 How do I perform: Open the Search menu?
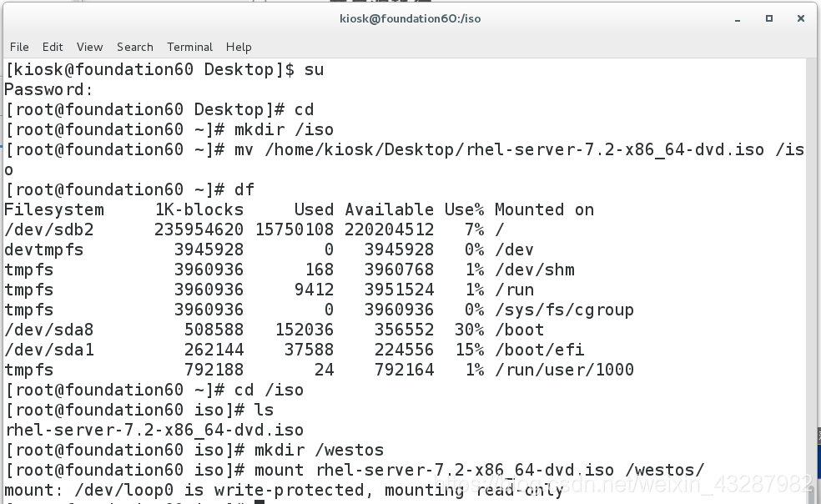[x=135, y=48]
